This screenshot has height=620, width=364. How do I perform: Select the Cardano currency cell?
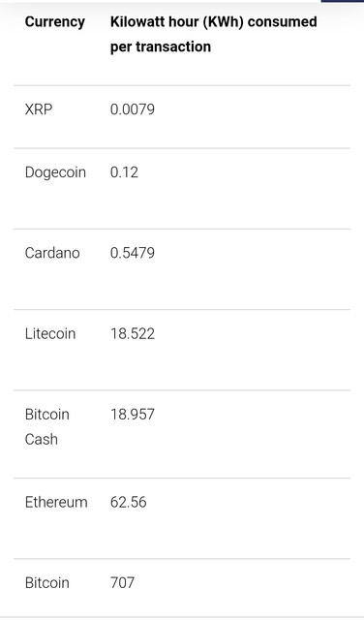pyautogui.click(x=52, y=253)
